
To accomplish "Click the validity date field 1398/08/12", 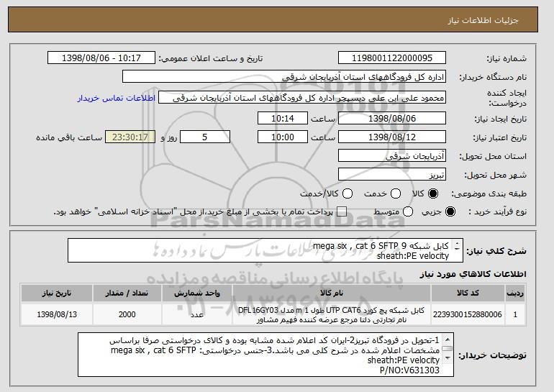I will point(392,137).
